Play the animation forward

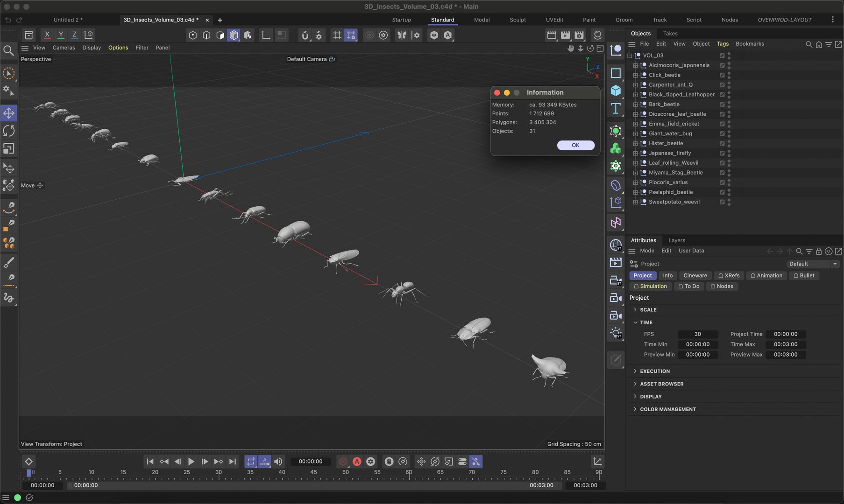[x=191, y=462]
